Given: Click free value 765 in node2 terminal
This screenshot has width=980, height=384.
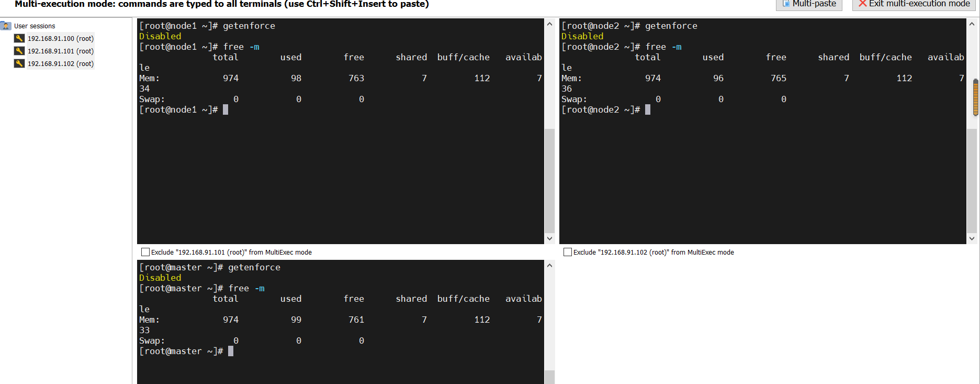Looking at the screenshot, I should pos(779,78).
